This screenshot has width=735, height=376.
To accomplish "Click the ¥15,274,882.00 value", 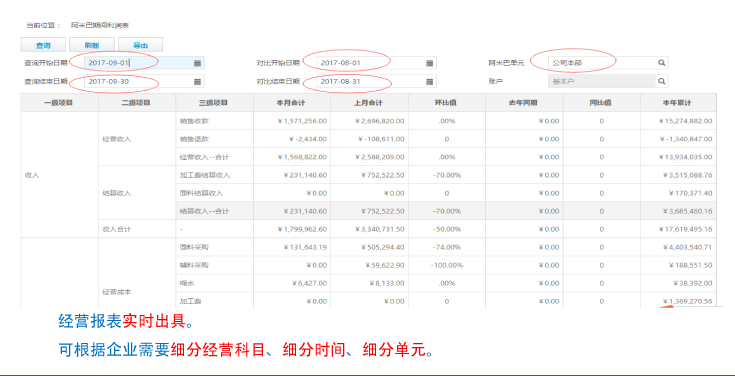I will (686, 121).
